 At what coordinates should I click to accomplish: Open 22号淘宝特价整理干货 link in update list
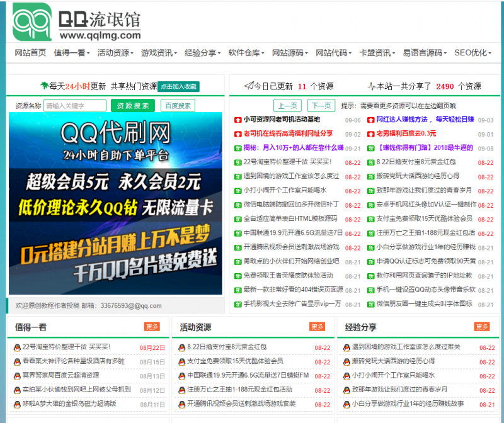click(x=287, y=162)
